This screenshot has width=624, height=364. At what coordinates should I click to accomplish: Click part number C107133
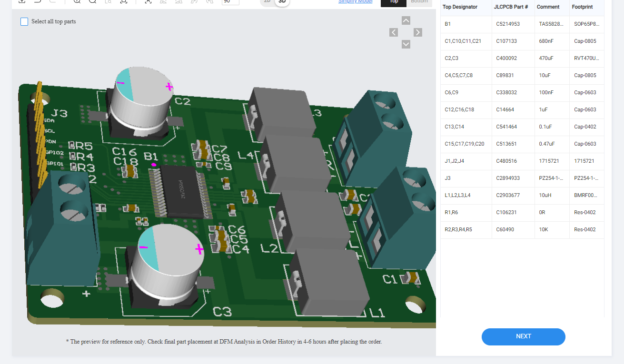(x=506, y=41)
